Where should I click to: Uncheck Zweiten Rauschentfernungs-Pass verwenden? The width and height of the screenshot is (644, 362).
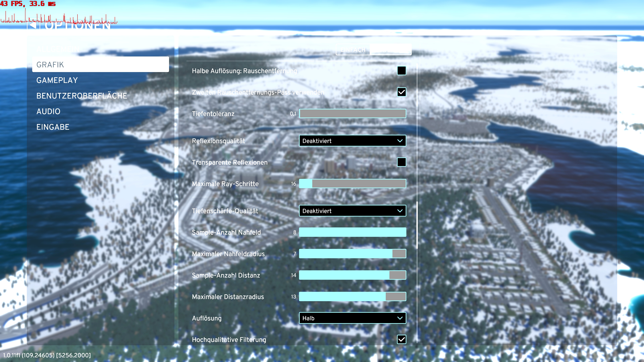pyautogui.click(x=401, y=92)
